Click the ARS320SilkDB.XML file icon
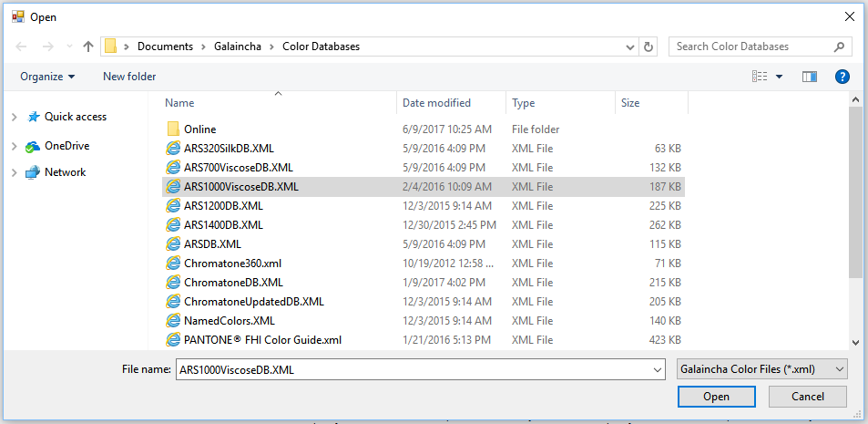 (173, 149)
